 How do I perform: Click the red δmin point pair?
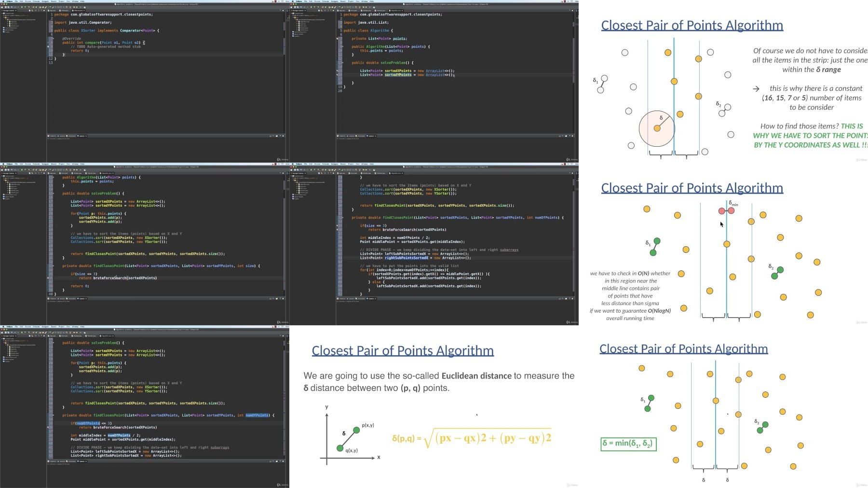pyautogui.click(x=726, y=211)
